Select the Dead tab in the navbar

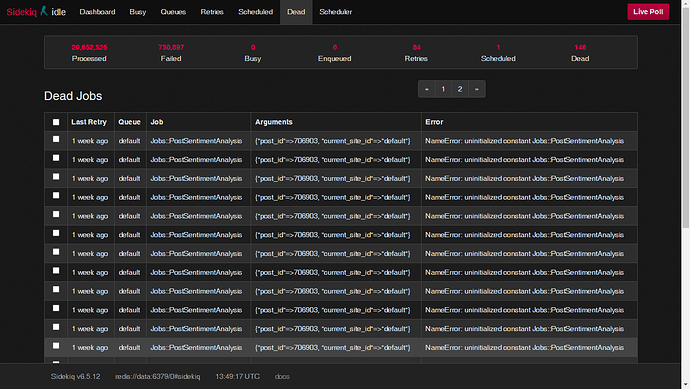point(296,12)
